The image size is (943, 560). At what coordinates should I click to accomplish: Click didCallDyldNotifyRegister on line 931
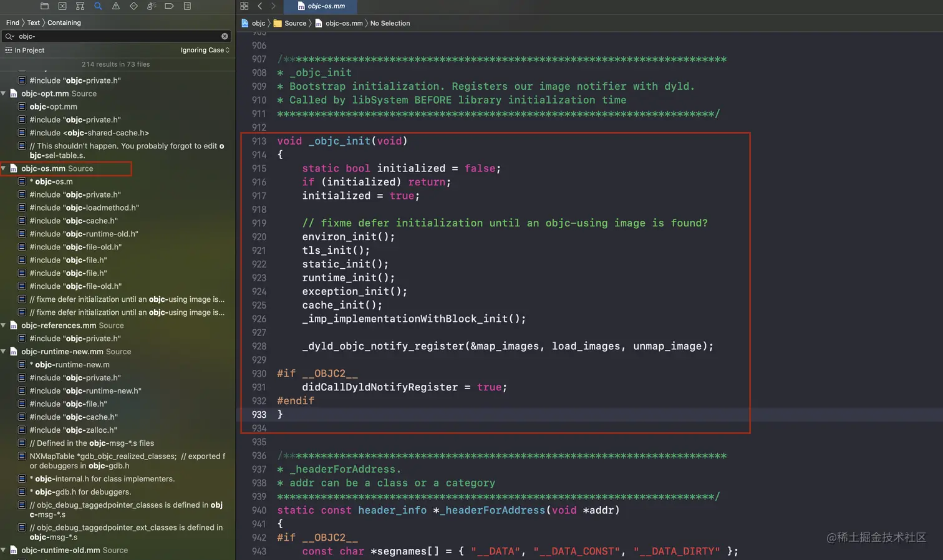(380, 387)
